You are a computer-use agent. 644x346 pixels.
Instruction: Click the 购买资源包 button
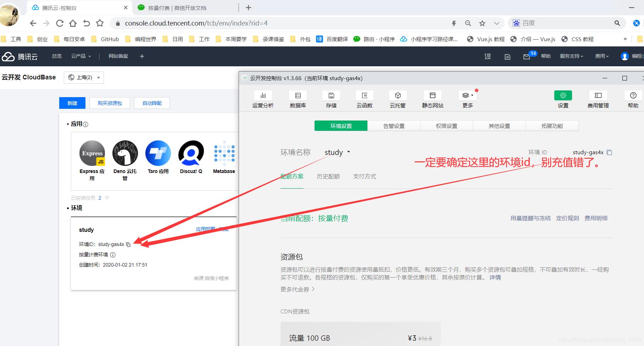(110, 103)
